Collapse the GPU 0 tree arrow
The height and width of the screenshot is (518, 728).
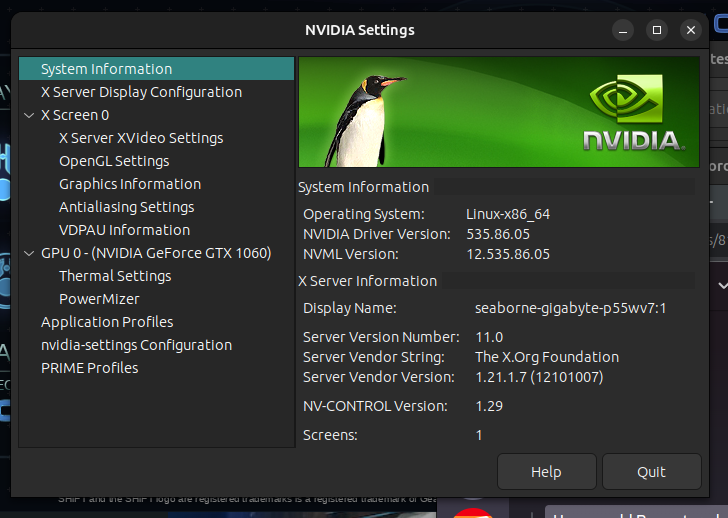point(29,253)
